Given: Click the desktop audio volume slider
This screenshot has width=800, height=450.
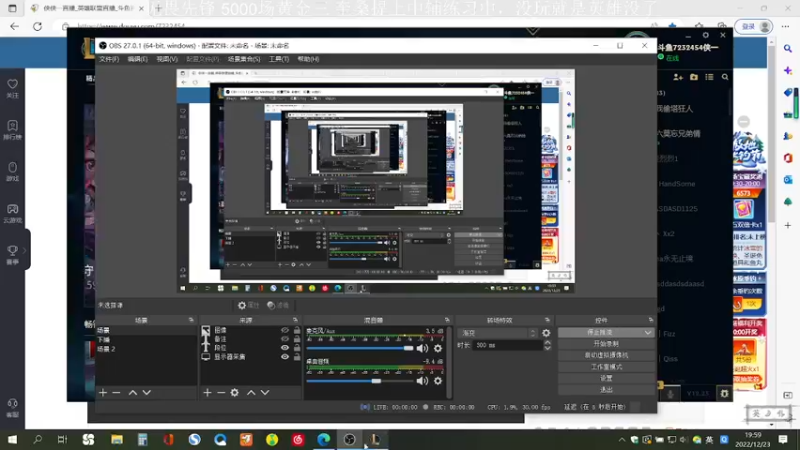Looking at the screenshot, I should (x=360, y=381).
